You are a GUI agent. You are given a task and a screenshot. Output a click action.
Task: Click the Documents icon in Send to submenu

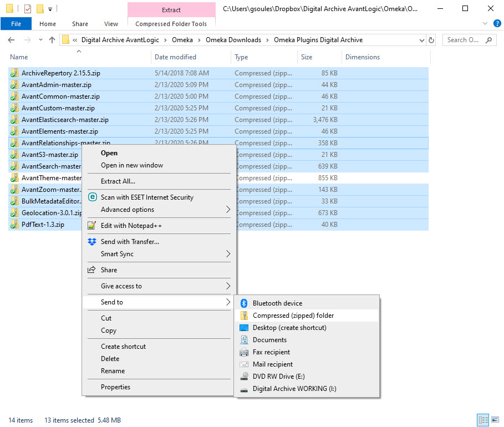(245, 340)
